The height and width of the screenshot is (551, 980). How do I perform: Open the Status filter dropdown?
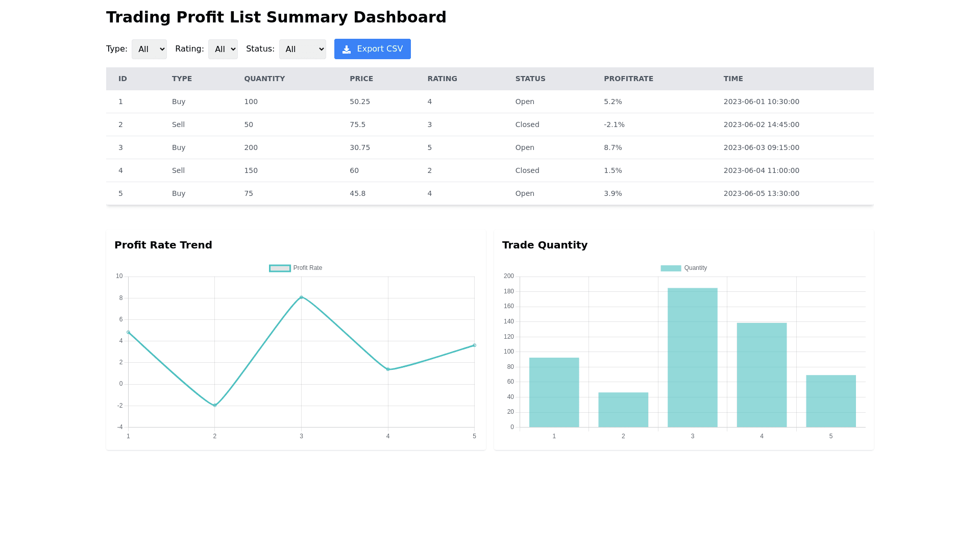[x=302, y=49]
